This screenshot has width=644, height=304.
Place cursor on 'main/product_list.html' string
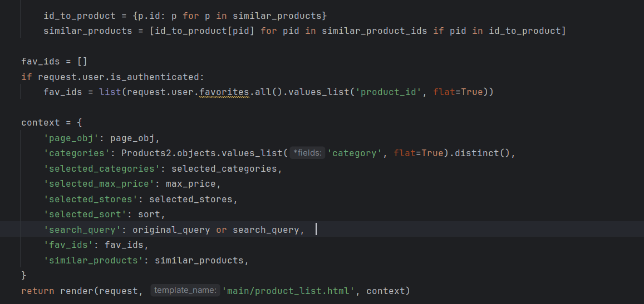tap(288, 291)
